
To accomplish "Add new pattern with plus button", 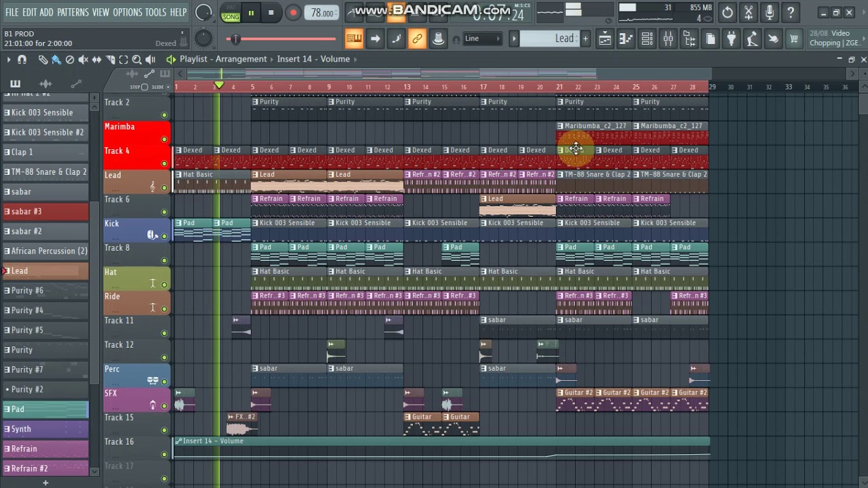I will click(x=585, y=39).
